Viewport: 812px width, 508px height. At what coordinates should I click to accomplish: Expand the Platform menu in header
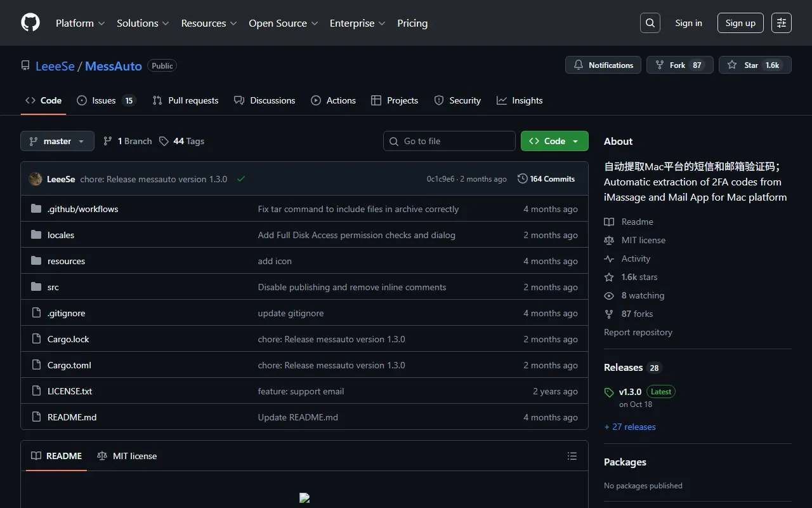pyautogui.click(x=80, y=23)
